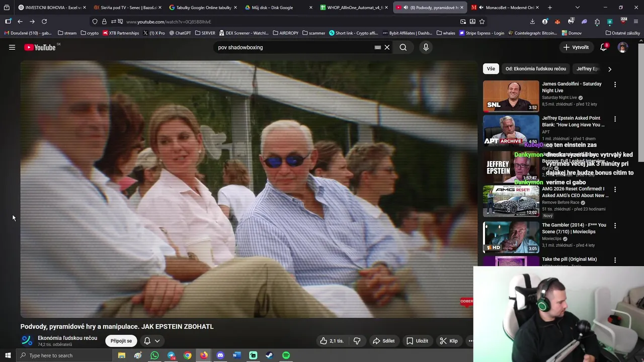Open James Gandolfini Saturday Night Live thumbnail
The height and width of the screenshot is (362, 644).
click(x=511, y=96)
